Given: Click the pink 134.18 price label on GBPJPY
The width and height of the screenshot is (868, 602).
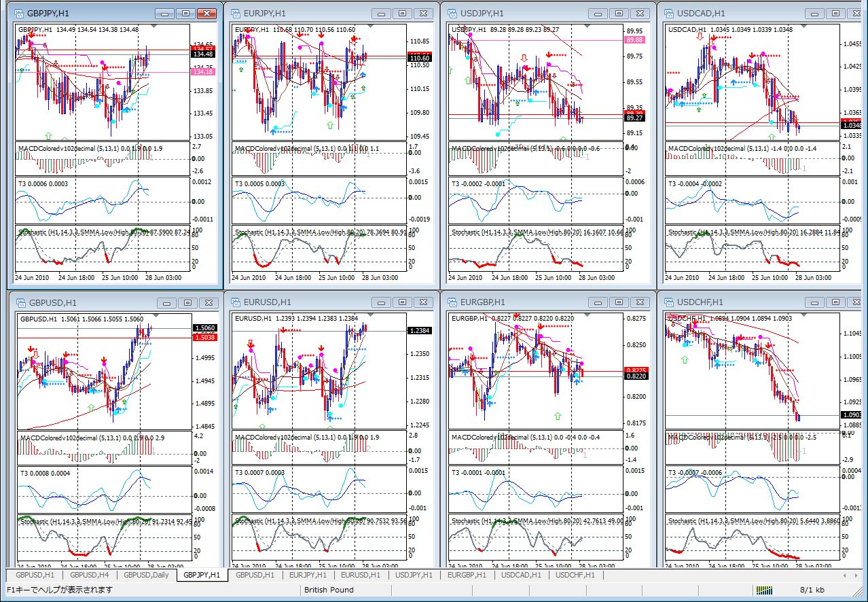Looking at the screenshot, I should coord(203,72).
